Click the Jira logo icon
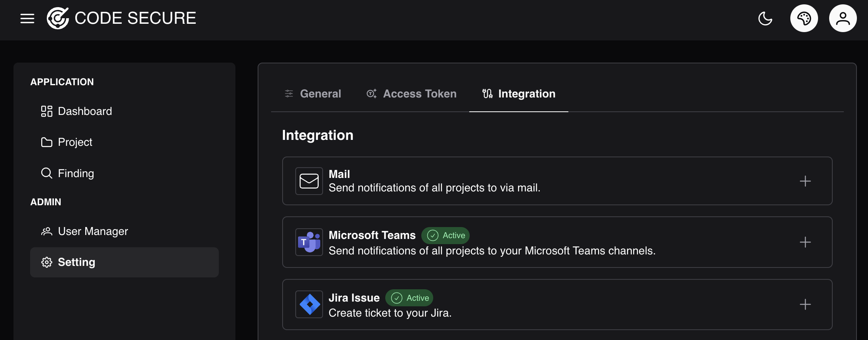 tap(309, 304)
